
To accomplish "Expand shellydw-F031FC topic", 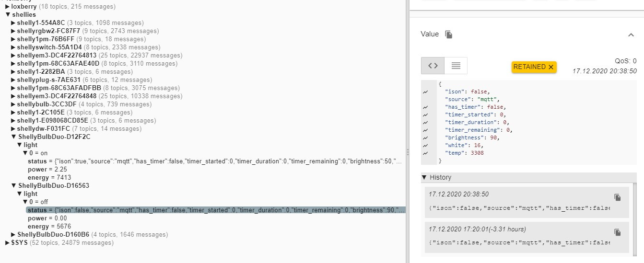I will click(x=13, y=129).
